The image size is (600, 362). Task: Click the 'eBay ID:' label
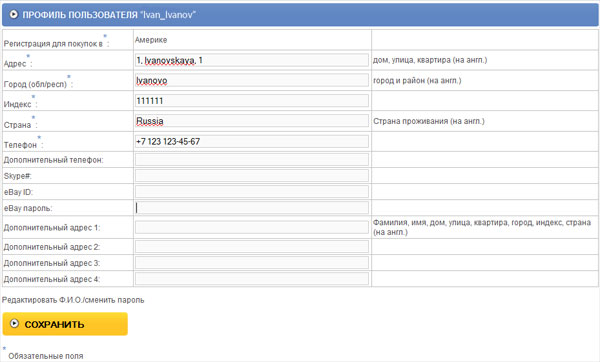[x=18, y=192]
